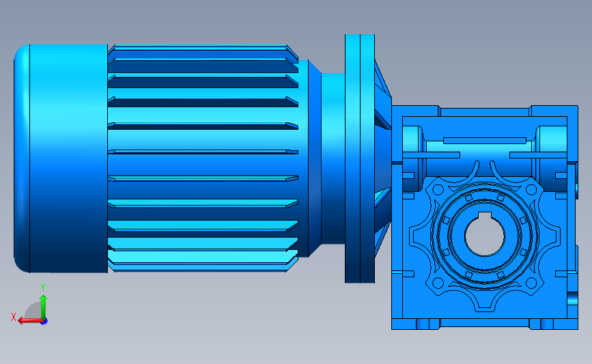This screenshot has width=592, height=364.
Task: Select the finned motor body
Action: point(203,158)
